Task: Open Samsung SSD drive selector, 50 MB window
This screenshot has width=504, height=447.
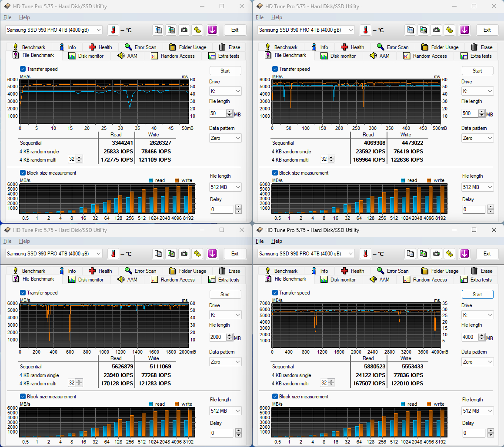Action: tap(54, 30)
